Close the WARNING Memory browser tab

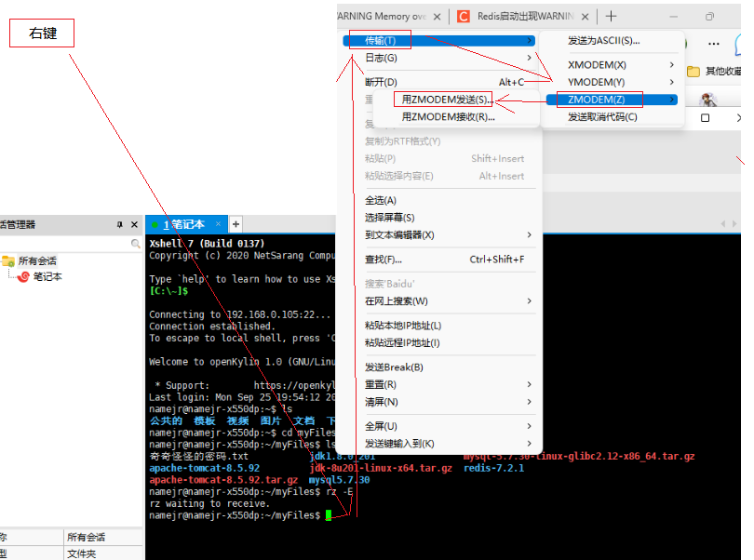pos(438,17)
